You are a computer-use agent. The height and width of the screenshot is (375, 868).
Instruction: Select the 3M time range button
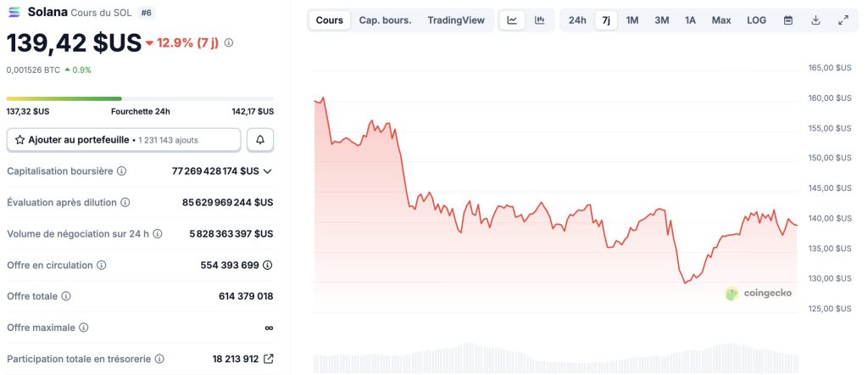click(x=662, y=20)
